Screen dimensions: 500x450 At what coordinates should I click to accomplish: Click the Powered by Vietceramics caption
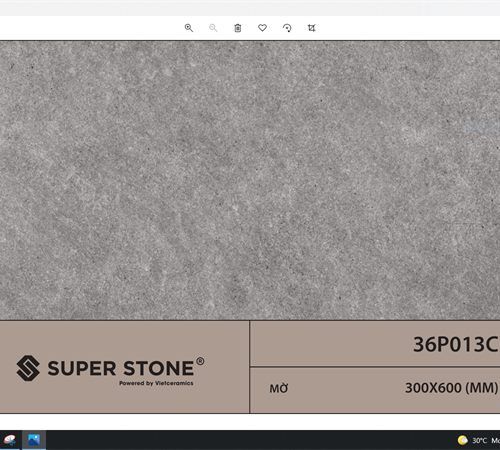(156, 383)
